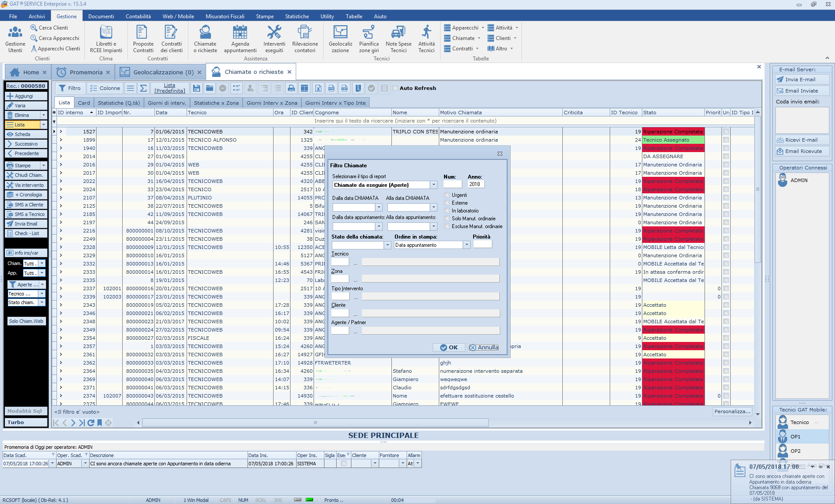Open Alla data CHIAMATA date dropdown
The width and height of the screenshot is (835, 504).
pos(434,208)
